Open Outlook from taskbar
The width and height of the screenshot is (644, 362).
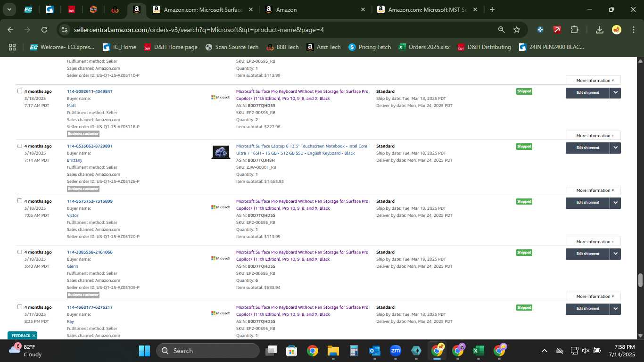point(375,351)
